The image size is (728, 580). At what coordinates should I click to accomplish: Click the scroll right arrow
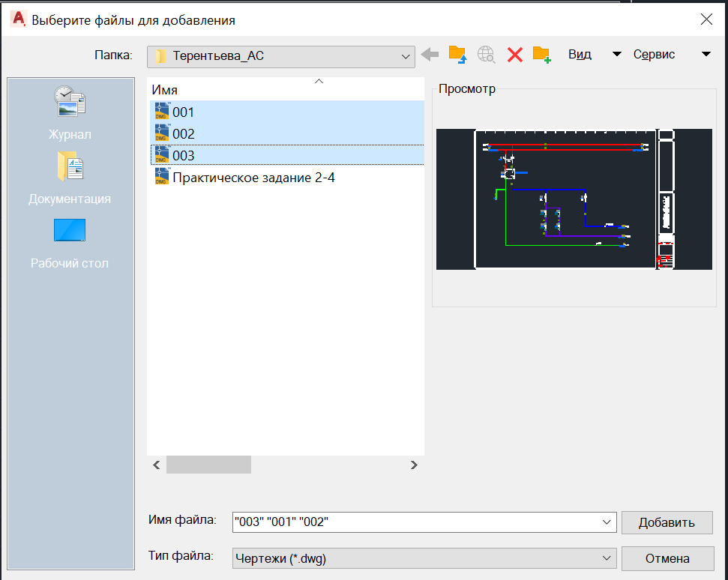pos(414,465)
